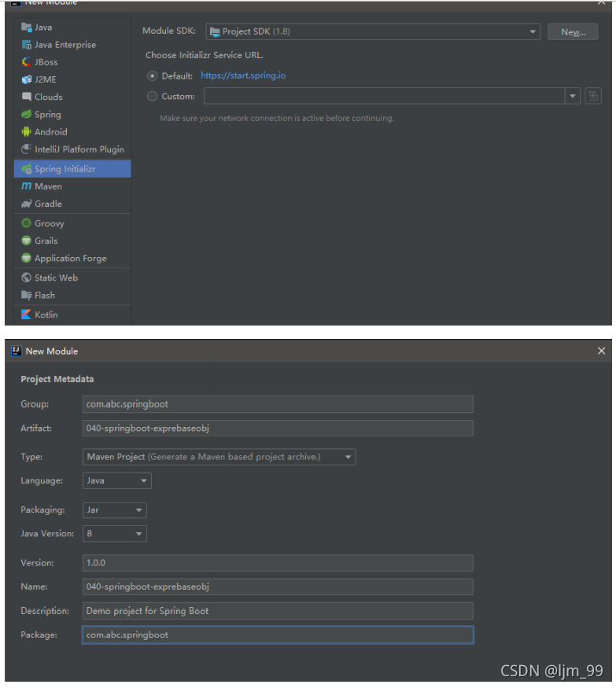Click the JBoss icon

[26, 62]
